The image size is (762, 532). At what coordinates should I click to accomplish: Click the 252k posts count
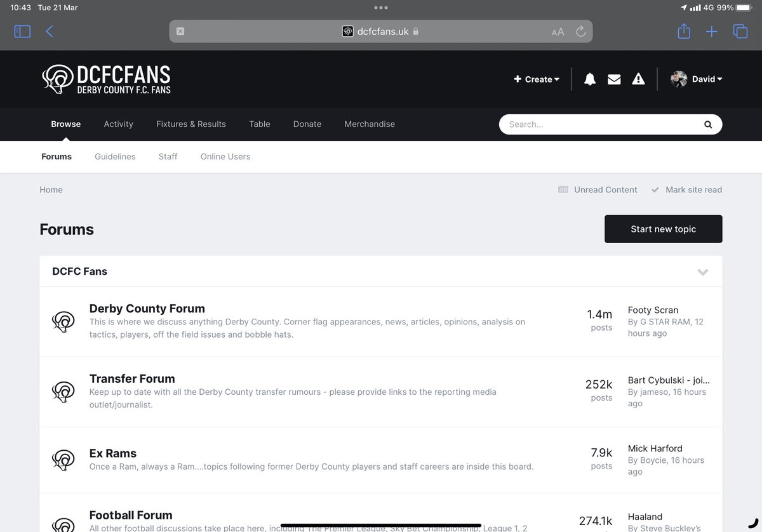[x=599, y=384]
